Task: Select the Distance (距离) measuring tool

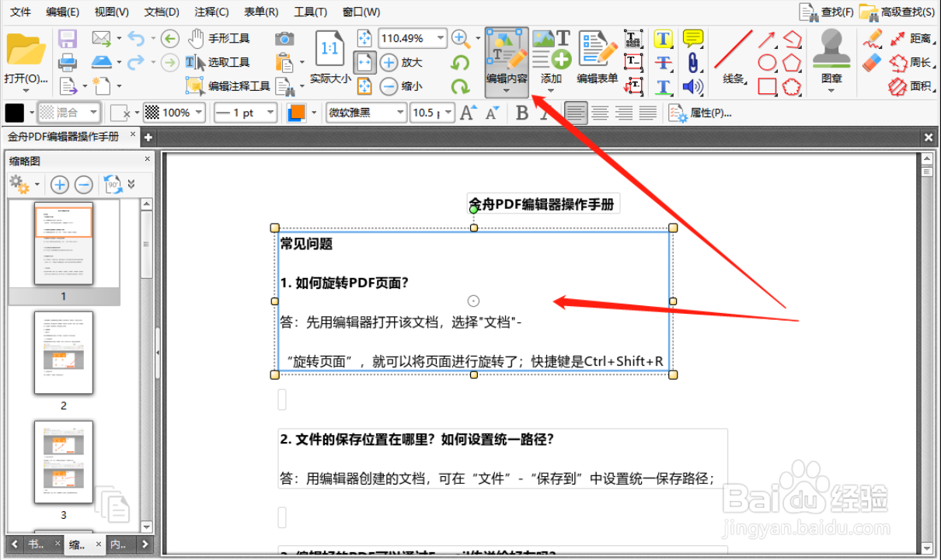Action: pos(910,38)
